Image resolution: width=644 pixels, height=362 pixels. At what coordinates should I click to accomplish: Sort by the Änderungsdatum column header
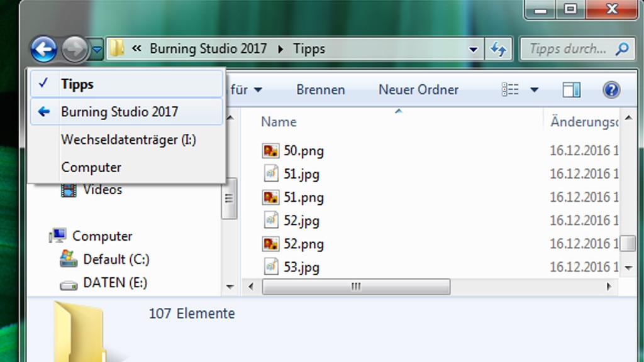[584, 121]
